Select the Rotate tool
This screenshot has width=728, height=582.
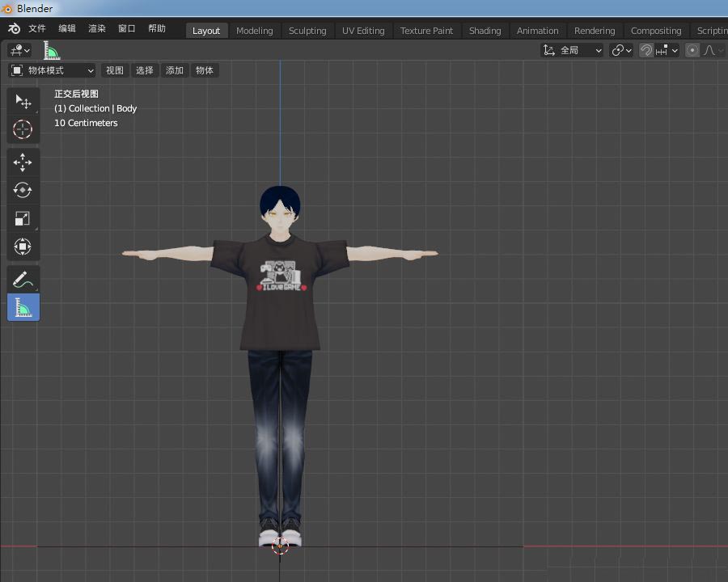pyautogui.click(x=23, y=190)
